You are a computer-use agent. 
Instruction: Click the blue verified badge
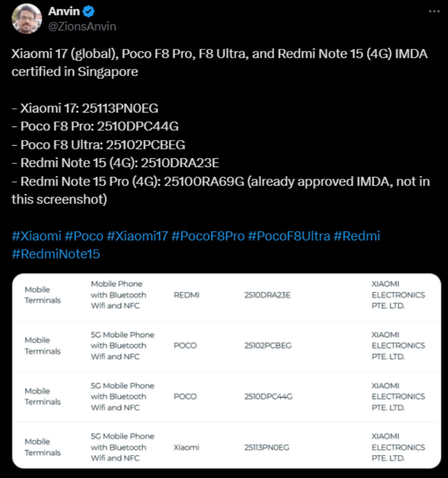click(89, 11)
